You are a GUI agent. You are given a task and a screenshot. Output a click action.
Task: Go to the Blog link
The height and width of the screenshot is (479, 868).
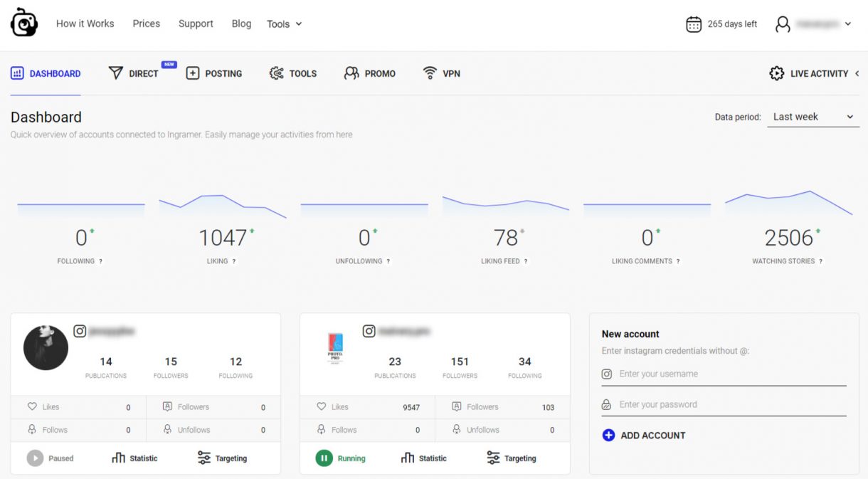(x=241, y=23)
